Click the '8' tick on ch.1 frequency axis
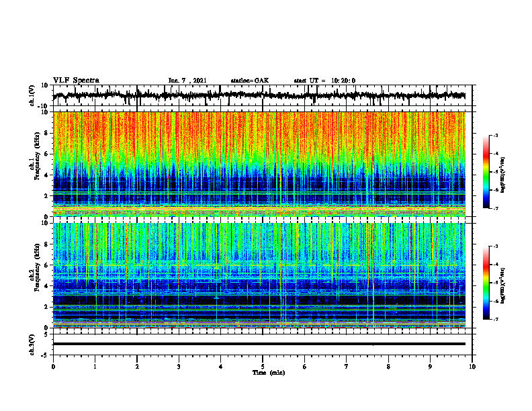Viewport: 532px width, 411px height. click(x=46, y=133)
